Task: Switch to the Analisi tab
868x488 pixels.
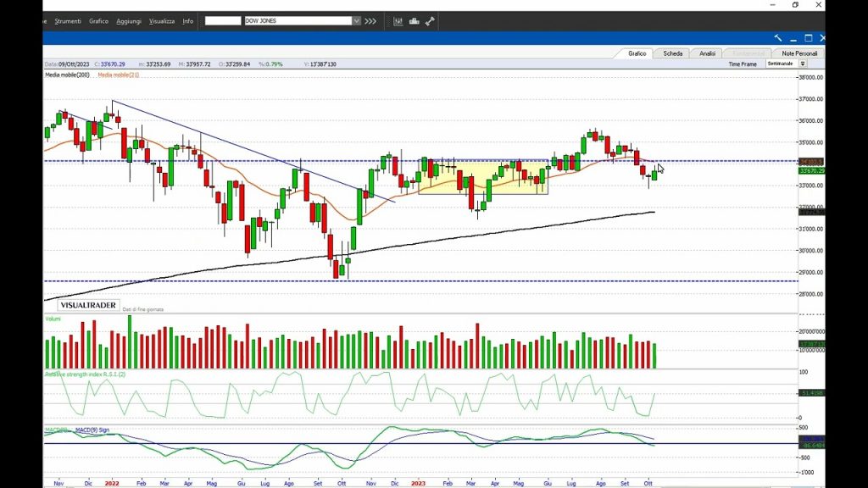Action: [x=707, y=53]
